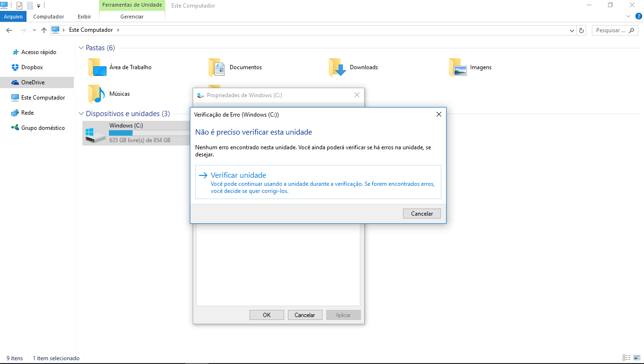644x364 pixels.
Task: Select the Músicas folder icon
Action: tap(96, 94)
